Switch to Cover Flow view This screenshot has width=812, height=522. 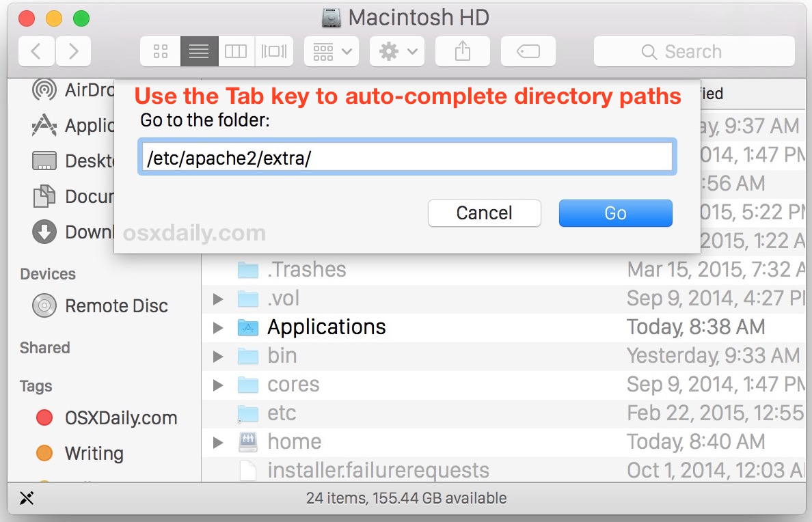tap(274, 51)
